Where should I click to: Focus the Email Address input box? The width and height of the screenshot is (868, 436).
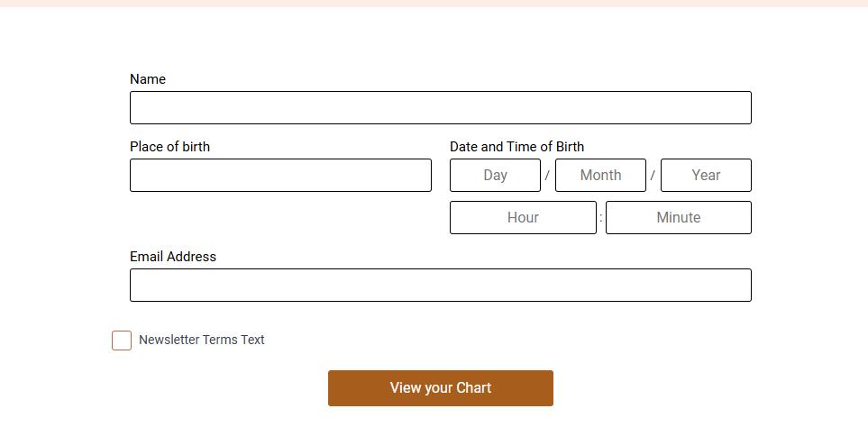point(440,286)
